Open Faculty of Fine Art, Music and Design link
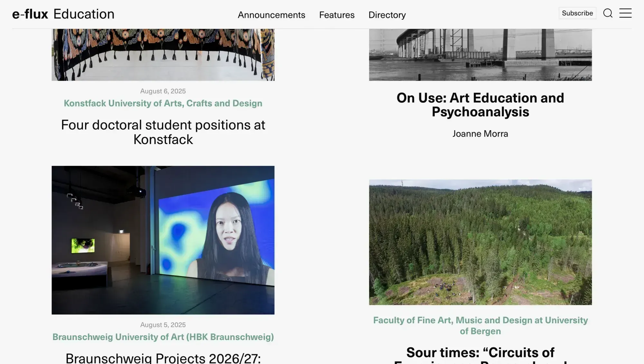The height and width of the screenshot is (364, 644). [480, 325]
